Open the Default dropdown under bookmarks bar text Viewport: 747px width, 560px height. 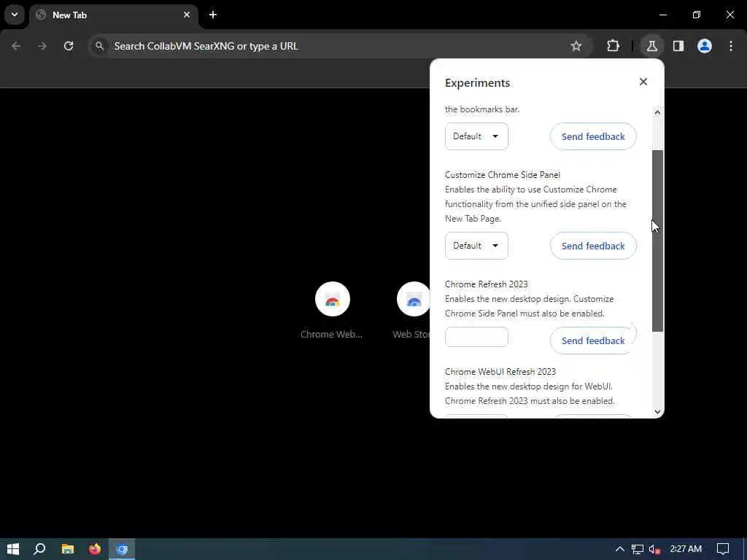[x=476, y=136]
